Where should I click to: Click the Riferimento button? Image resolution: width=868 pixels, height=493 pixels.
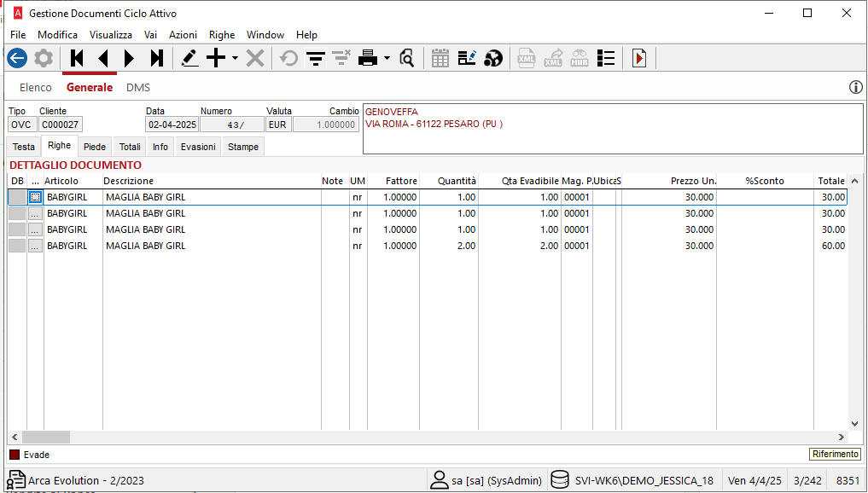click(835, 455)
